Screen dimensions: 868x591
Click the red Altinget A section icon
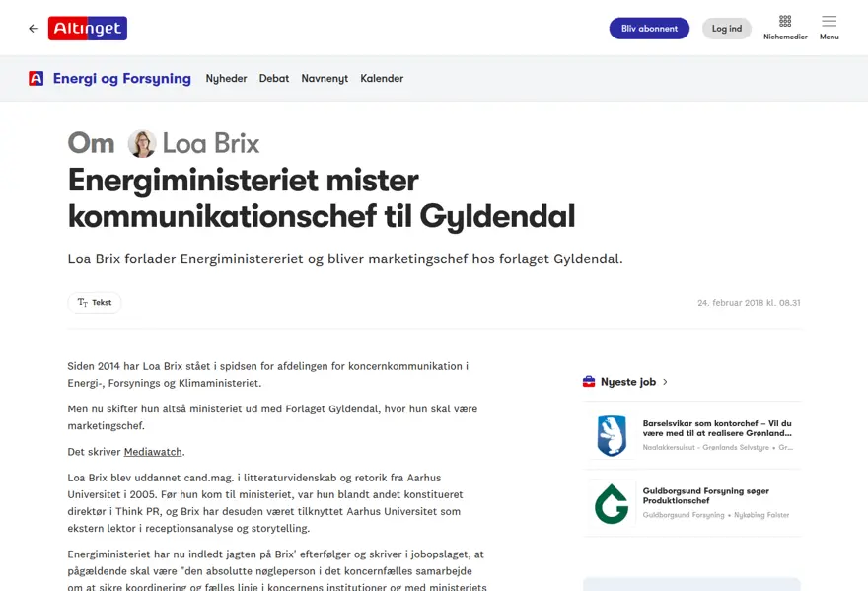(36, 78)
